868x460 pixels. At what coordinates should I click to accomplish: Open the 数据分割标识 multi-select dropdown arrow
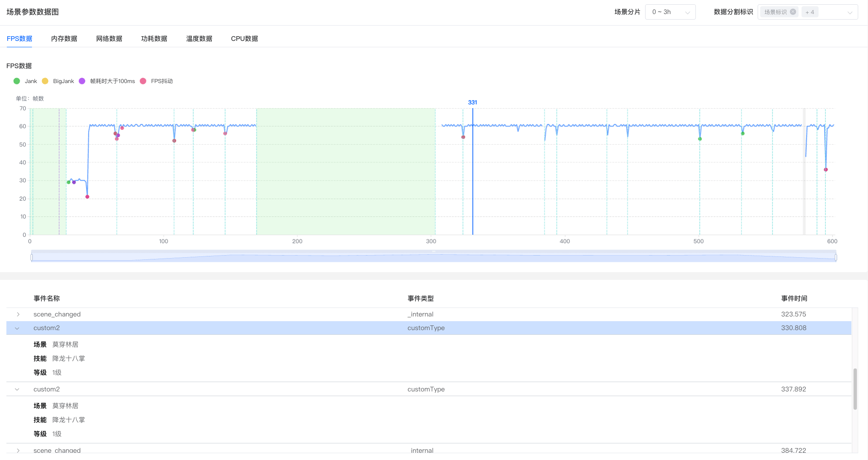point(850,12)
